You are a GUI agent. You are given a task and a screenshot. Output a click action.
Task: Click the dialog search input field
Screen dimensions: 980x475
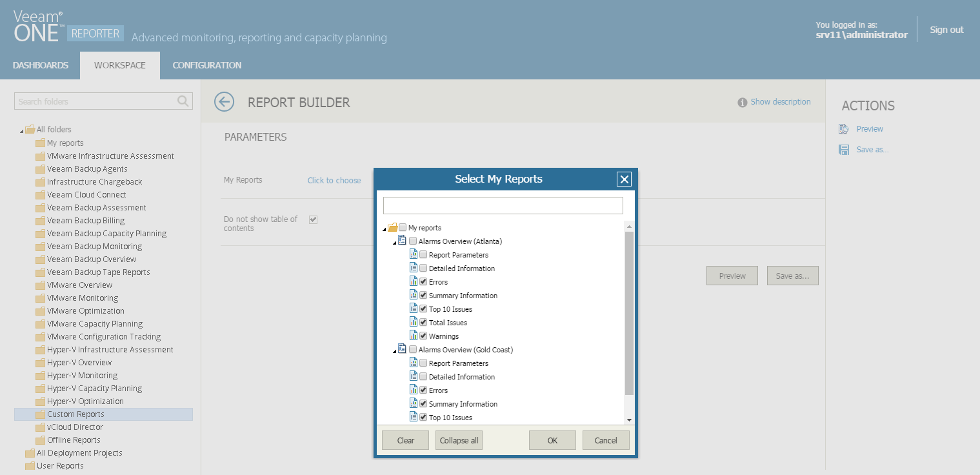(x=503, y=205)
